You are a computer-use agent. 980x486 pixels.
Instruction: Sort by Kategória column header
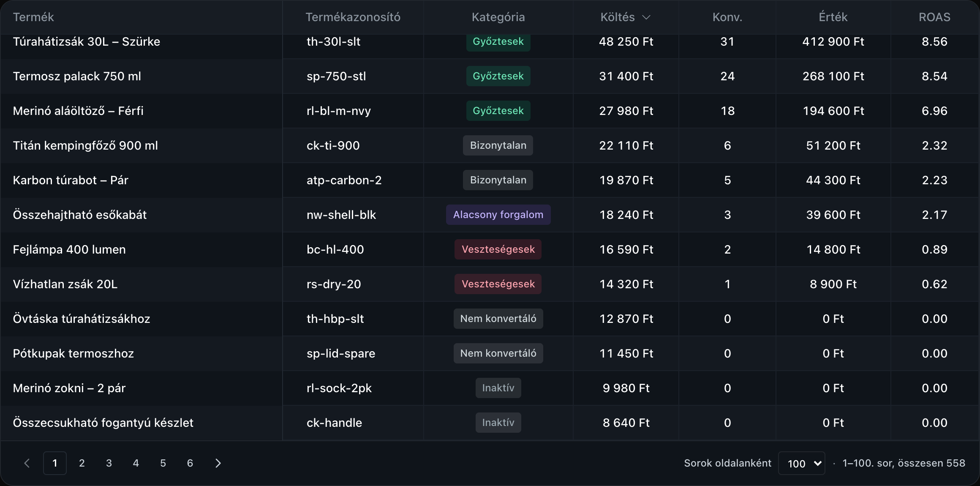point(498,17)
